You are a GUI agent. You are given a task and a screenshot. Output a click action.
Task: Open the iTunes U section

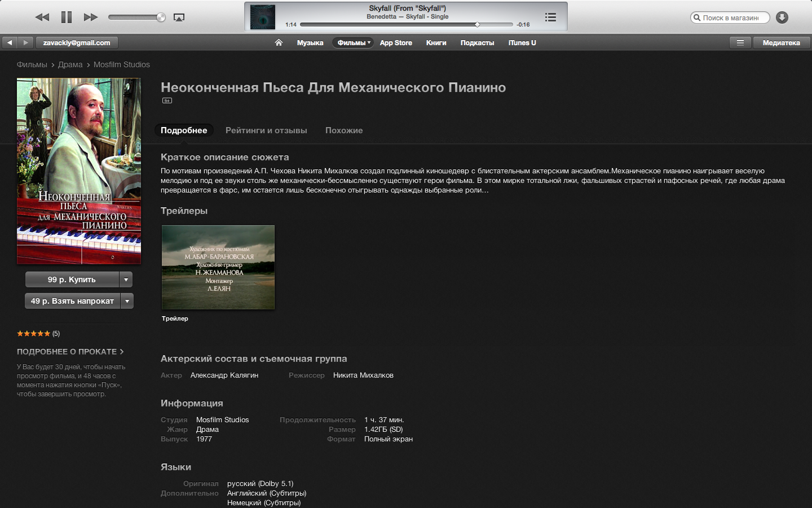click(x=522, y=43)
